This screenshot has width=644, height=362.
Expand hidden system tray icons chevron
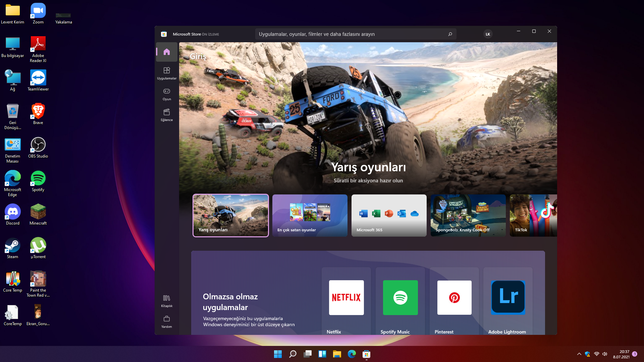579,354
